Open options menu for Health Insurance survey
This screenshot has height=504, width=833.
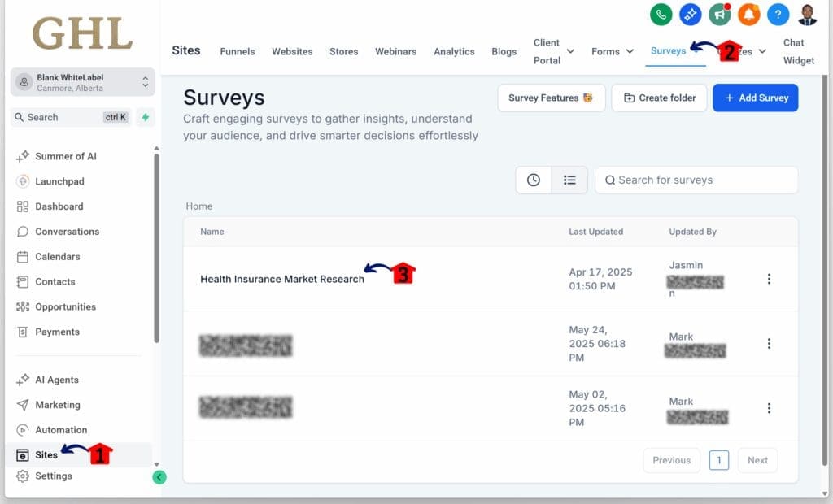(769, 279)
